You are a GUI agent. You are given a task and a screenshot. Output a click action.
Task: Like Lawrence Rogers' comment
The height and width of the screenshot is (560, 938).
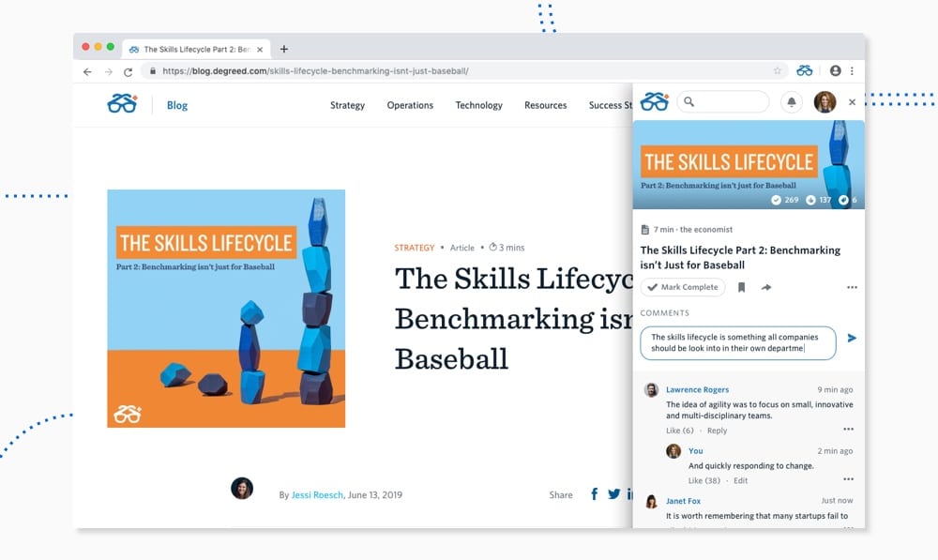679,431
